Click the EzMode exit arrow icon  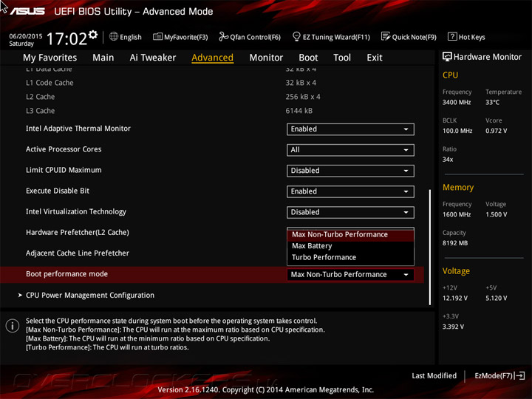tap(519, 375)
